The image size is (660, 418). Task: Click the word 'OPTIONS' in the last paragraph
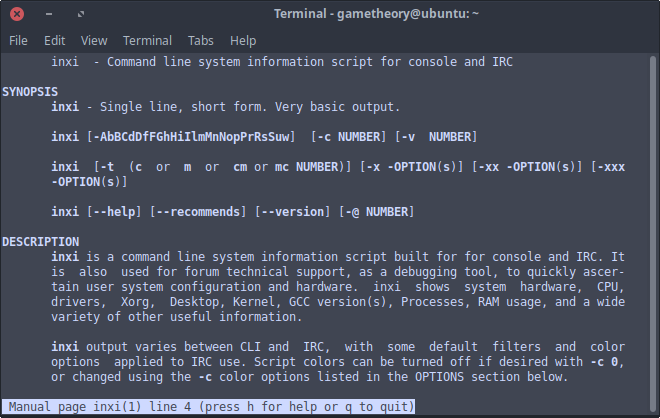(439, 376)
